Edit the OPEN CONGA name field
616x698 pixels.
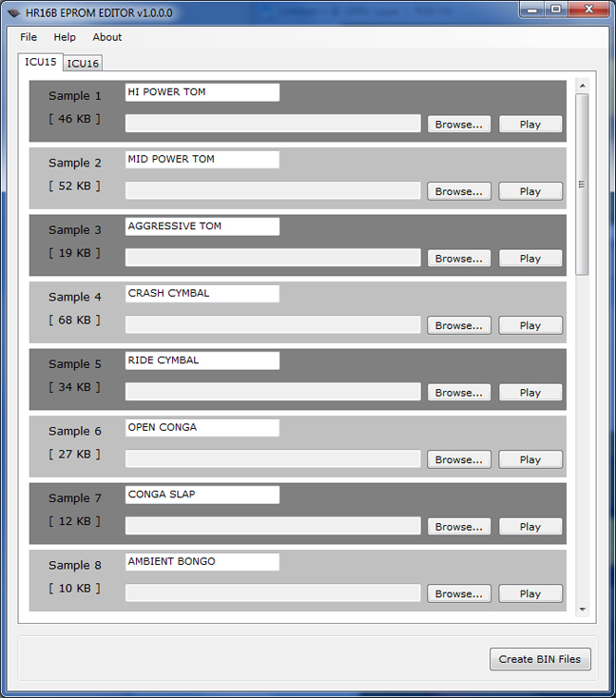tap(202, 428)
